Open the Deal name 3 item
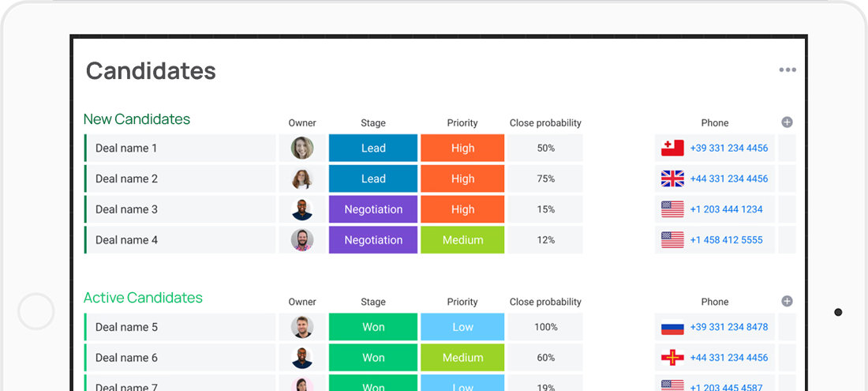868x391 pixels. pos(126,209)
